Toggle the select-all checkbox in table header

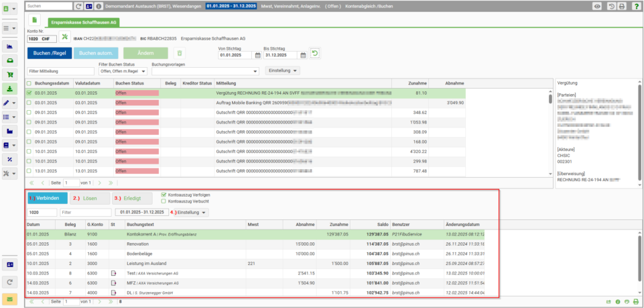pyautogui.click(x=29, y=83)
